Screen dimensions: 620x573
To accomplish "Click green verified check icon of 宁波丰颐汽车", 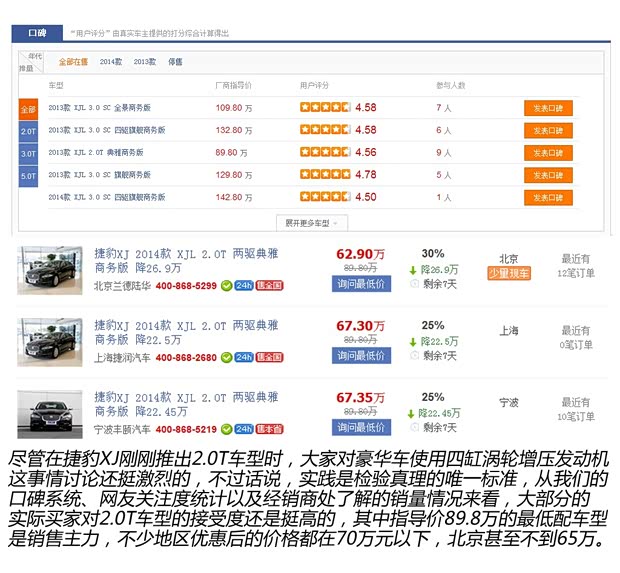I will [226, 429].
